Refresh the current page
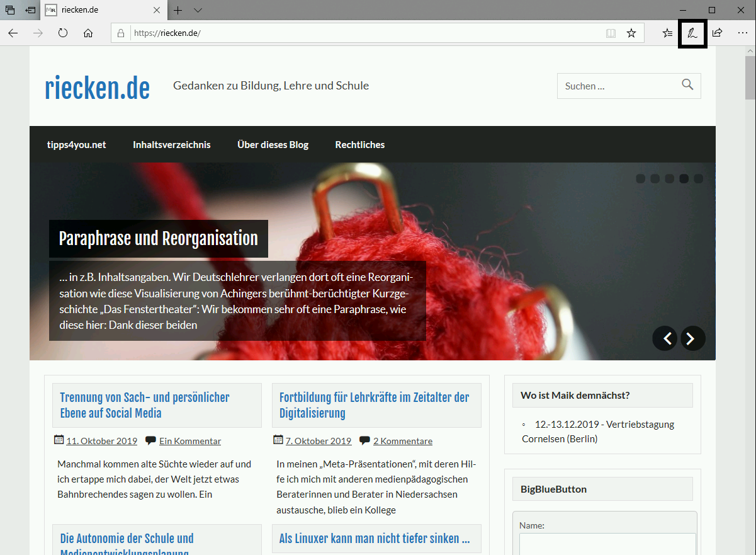Screen dimensions: 756x555 coord(63,33)
